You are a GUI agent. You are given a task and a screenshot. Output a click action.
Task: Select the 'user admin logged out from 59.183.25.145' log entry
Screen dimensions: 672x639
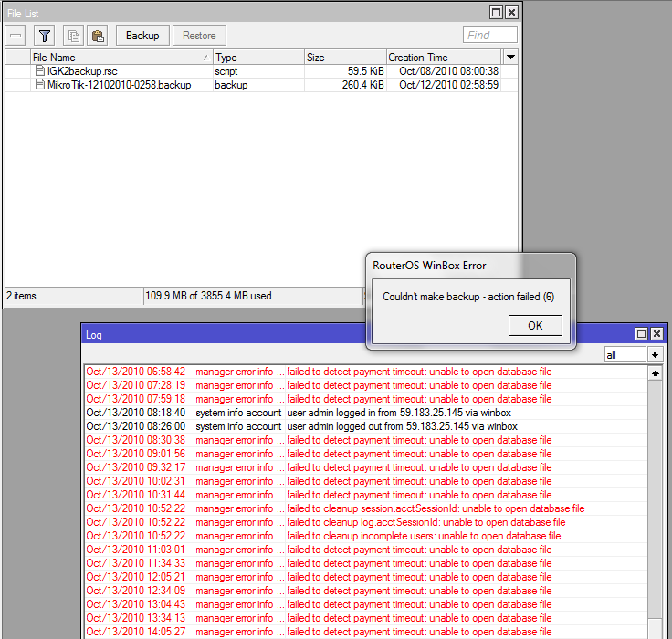[365, 426]
